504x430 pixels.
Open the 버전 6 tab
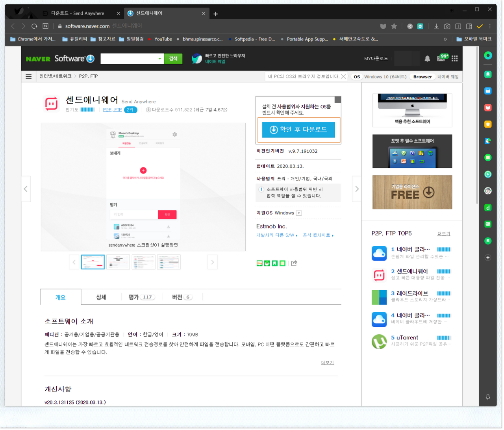(182, 297)
